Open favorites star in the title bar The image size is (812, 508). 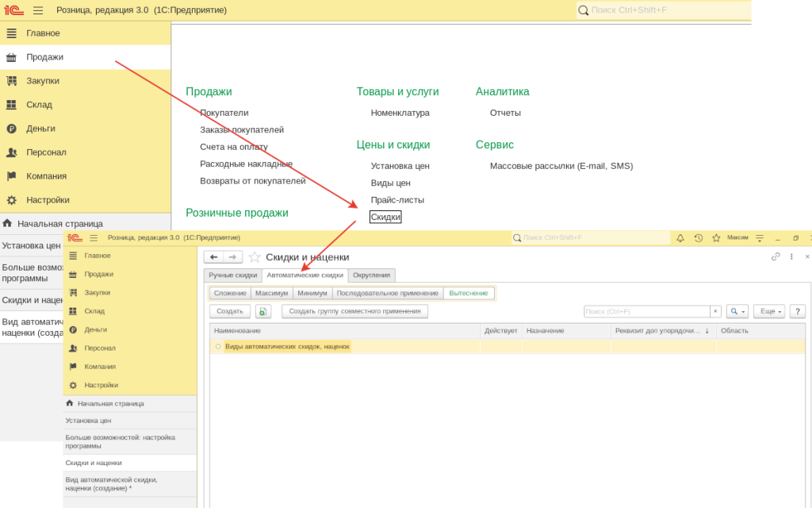(x=716, y=238)
